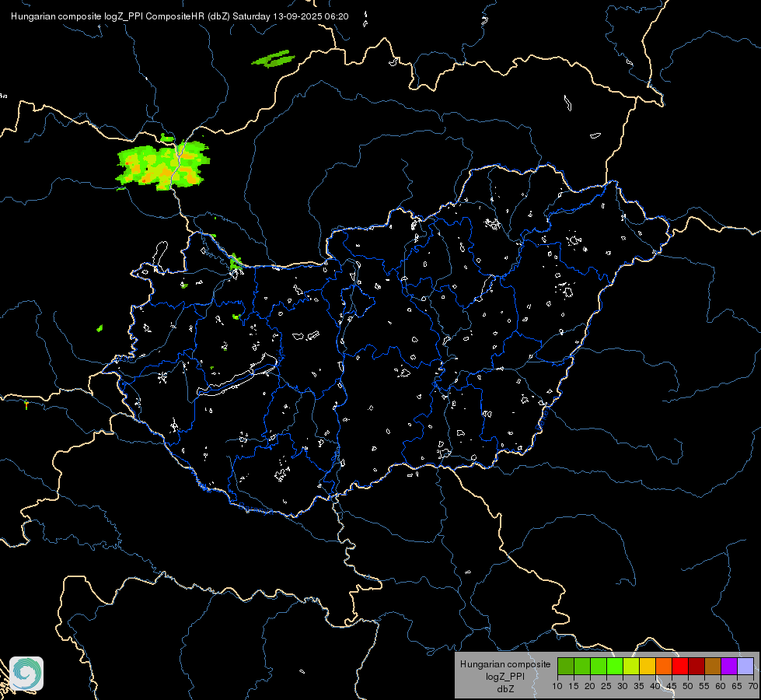Screen dimensions: 761x700
Task: Click the legend label 'logZ_PPI'
Action: (505, 677)
